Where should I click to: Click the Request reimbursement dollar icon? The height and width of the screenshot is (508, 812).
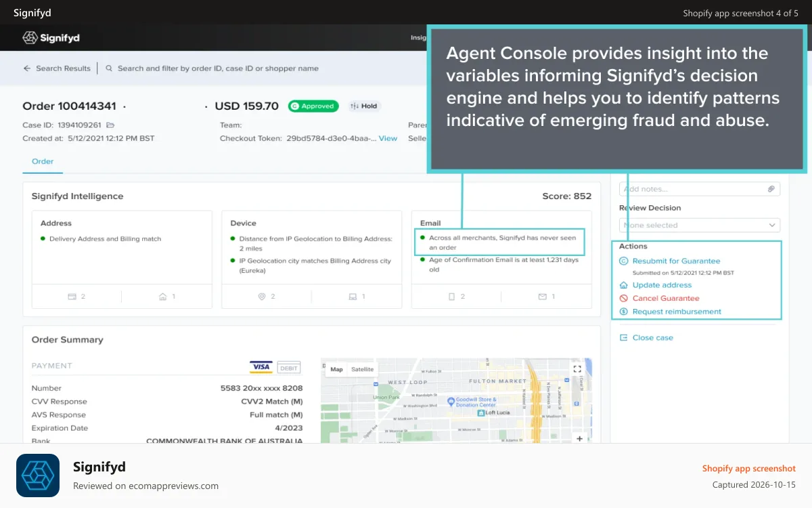624,312
